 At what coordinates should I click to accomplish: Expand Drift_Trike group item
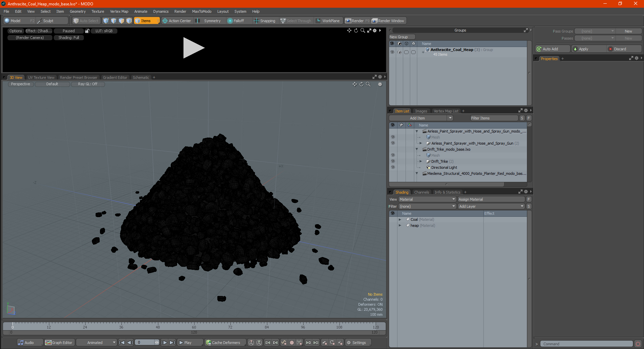(x=421, y=161)
